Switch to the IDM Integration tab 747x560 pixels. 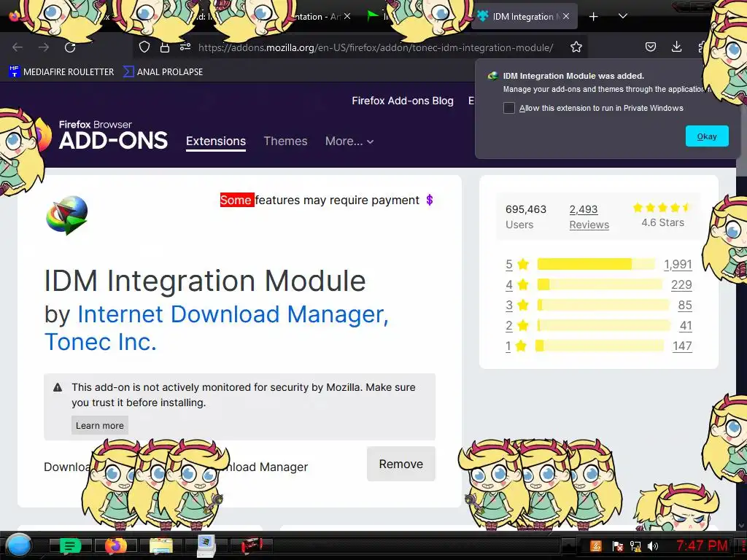524,16
